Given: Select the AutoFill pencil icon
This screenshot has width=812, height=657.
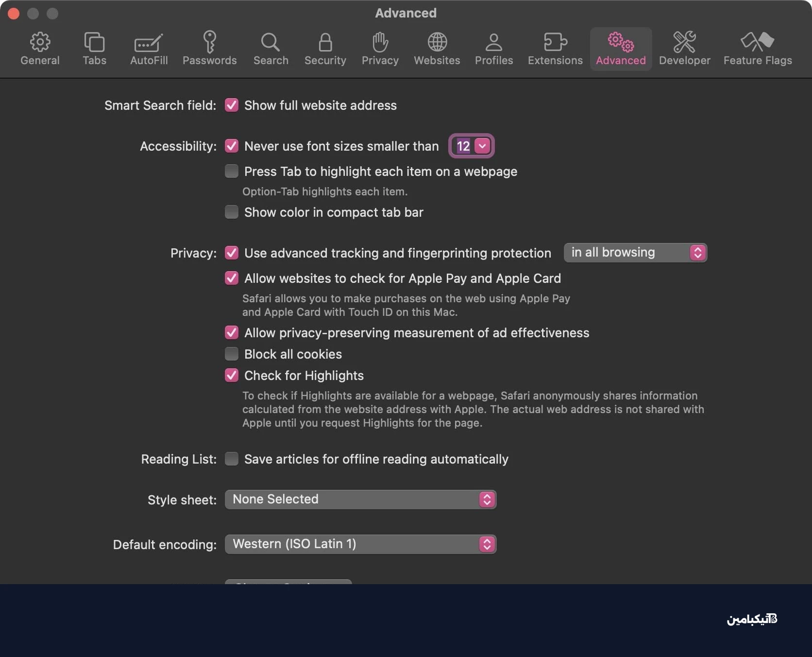Looking at the screenshot, I should click(x=149, y=43).
